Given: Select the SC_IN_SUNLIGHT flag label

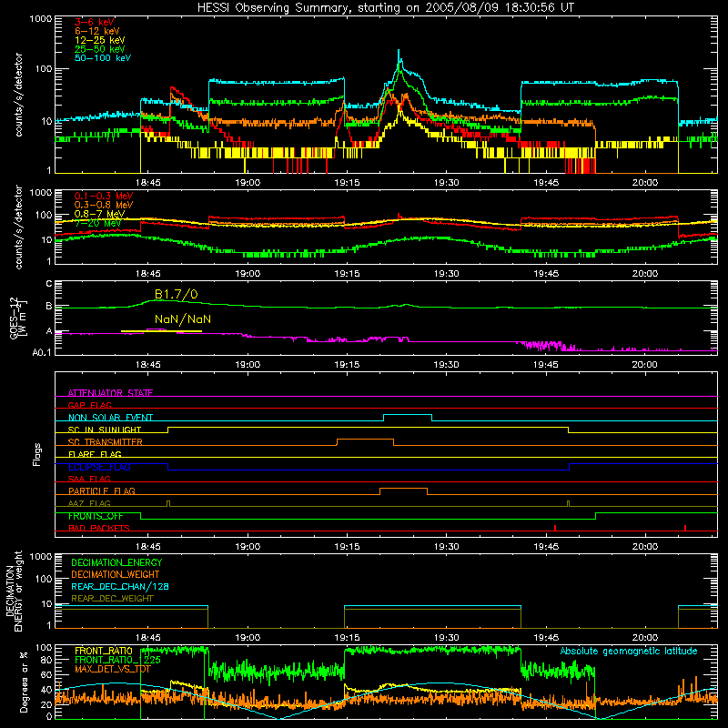Looking at the screenshot, I should (x=105, y=430).
